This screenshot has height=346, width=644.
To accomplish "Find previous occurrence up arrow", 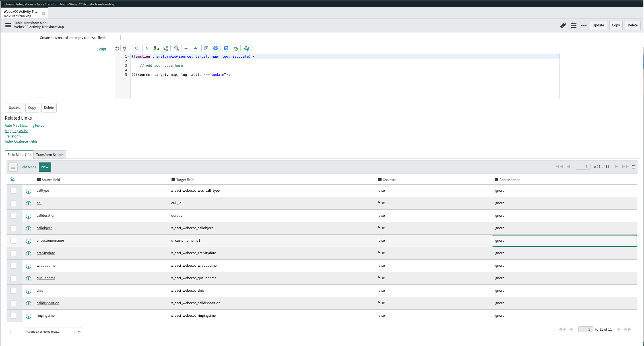I will 195,48.
